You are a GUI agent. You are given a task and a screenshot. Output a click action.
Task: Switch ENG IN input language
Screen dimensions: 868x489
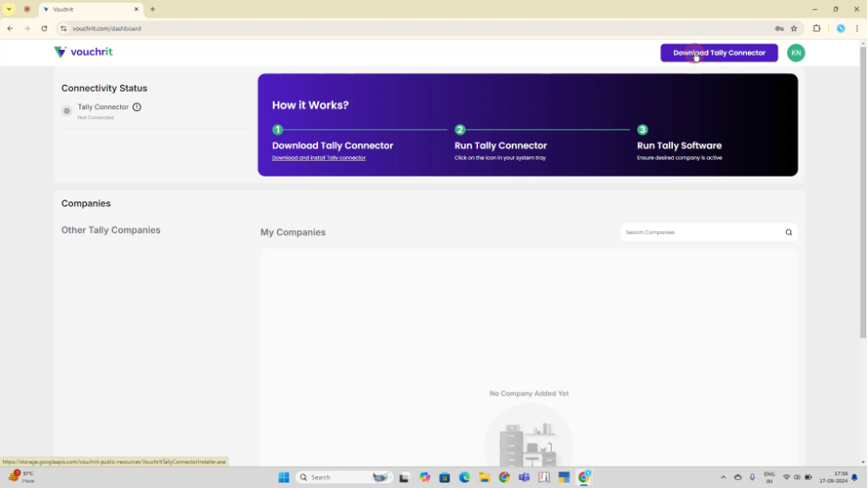coord(769,477)
